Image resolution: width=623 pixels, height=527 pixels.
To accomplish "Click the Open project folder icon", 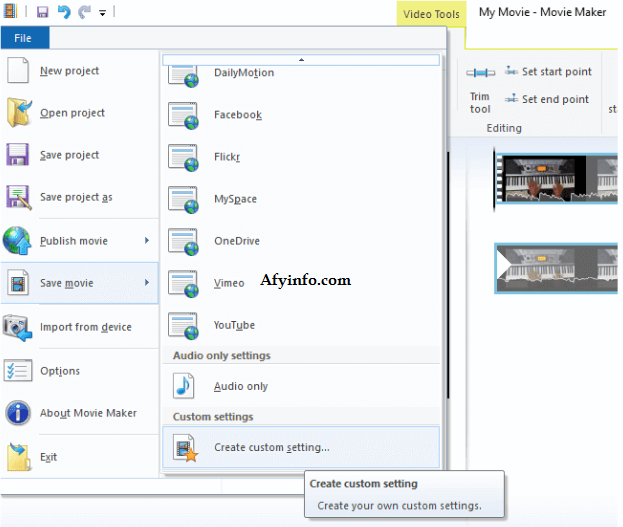I will point(19,112).
